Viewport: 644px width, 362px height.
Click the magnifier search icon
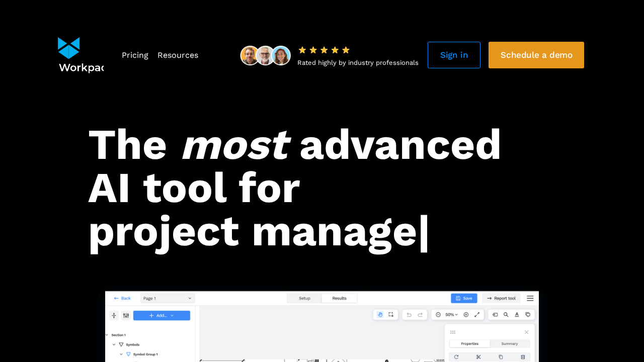point(506,315)
